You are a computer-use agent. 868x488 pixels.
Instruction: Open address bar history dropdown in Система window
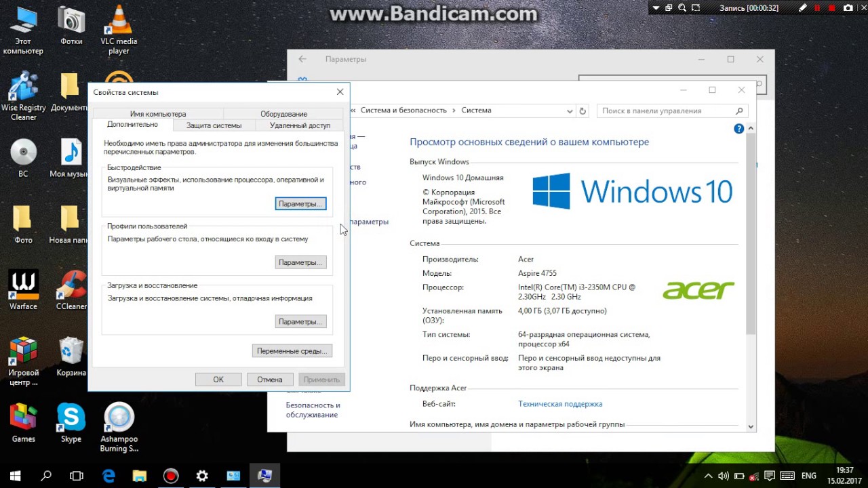pyautogui.click(x=570, y=110)
